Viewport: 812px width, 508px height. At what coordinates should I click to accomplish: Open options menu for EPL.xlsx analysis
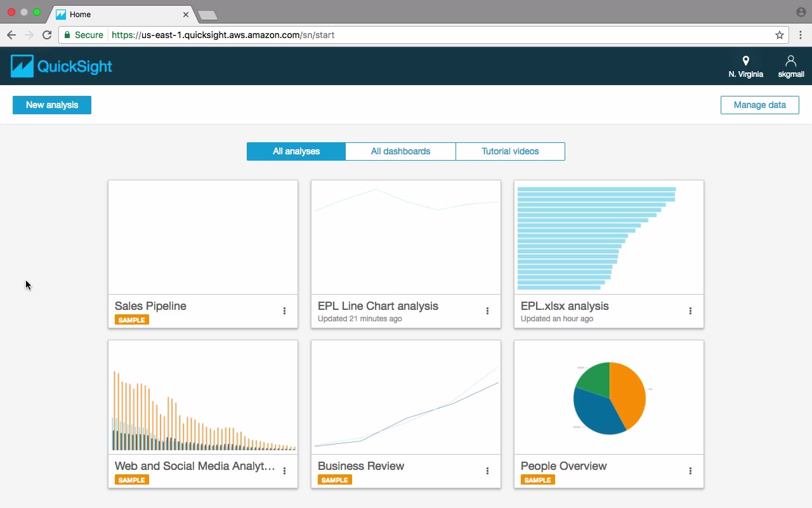[690, 311]
